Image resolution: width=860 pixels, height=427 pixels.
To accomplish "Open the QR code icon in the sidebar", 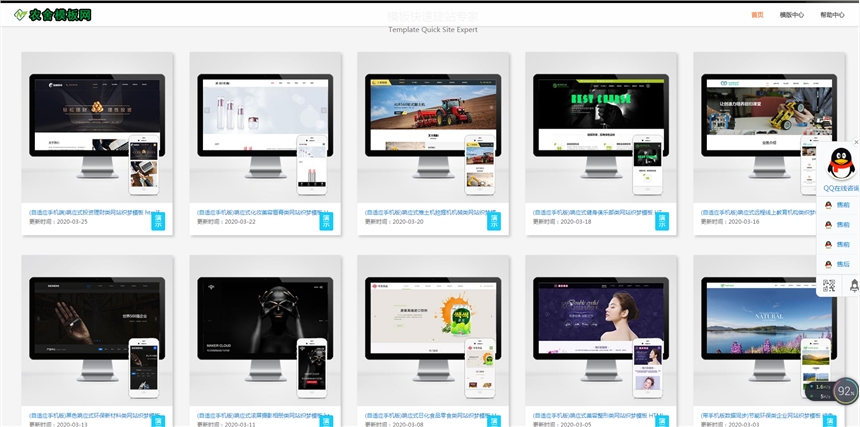I will click(x=829, y=286).
